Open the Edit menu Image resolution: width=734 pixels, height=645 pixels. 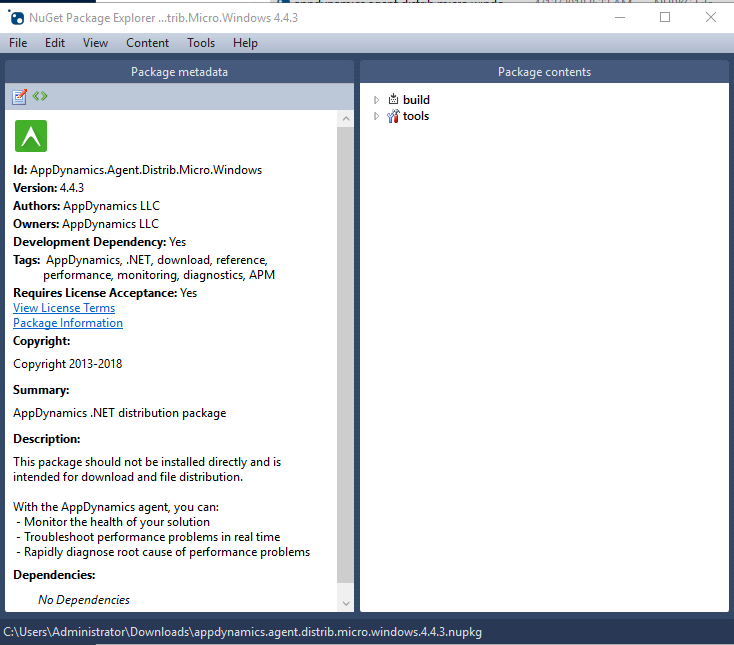point(55,43)
